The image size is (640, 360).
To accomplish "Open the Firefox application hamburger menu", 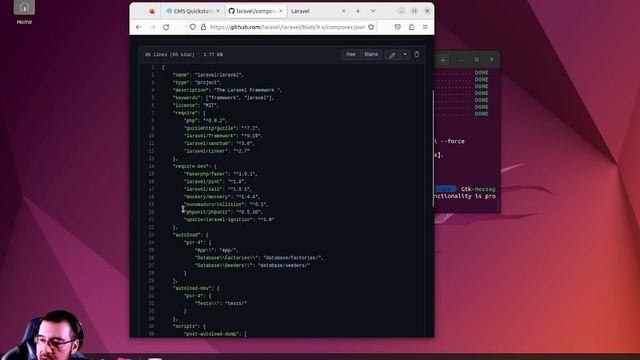I will tap(425, 27).
